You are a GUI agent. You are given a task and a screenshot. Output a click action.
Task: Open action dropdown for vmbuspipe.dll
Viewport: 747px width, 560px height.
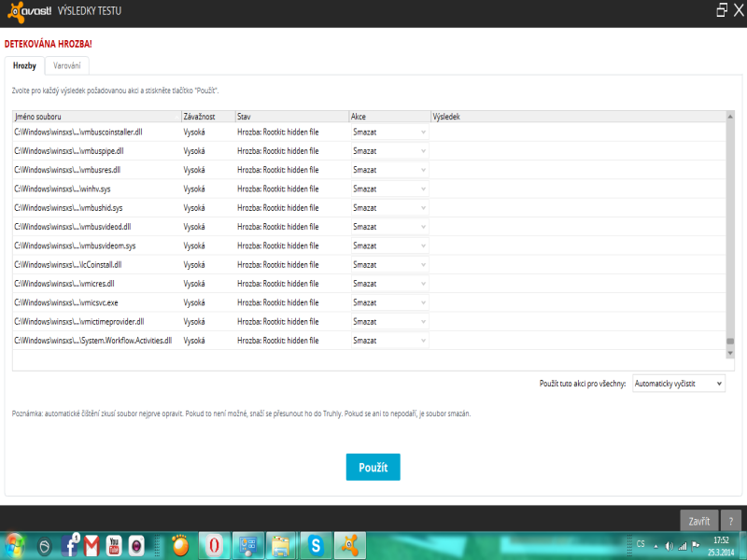coord(389,151)
